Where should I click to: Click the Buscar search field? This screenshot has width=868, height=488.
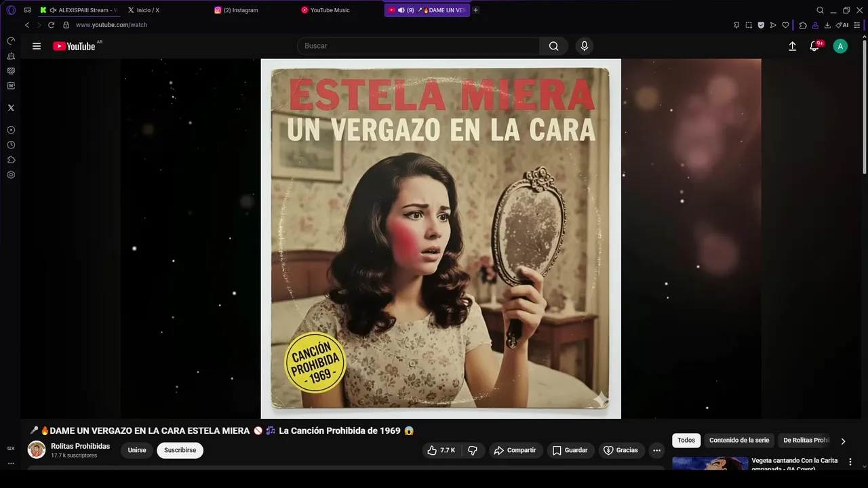click(x=418, y=46)
